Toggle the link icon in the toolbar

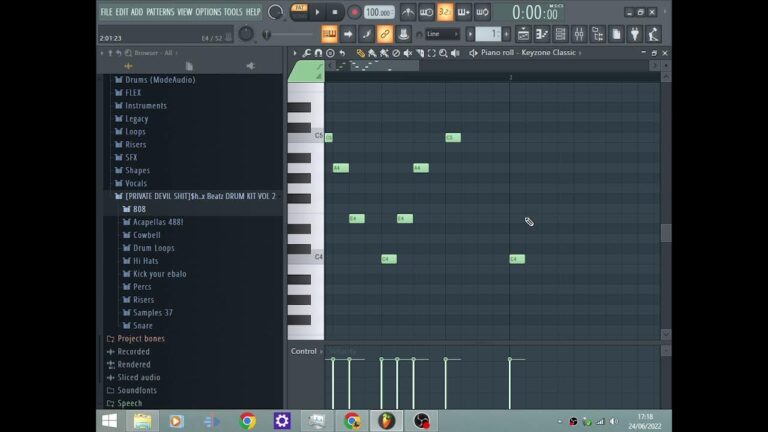click(x=385, y=34)
